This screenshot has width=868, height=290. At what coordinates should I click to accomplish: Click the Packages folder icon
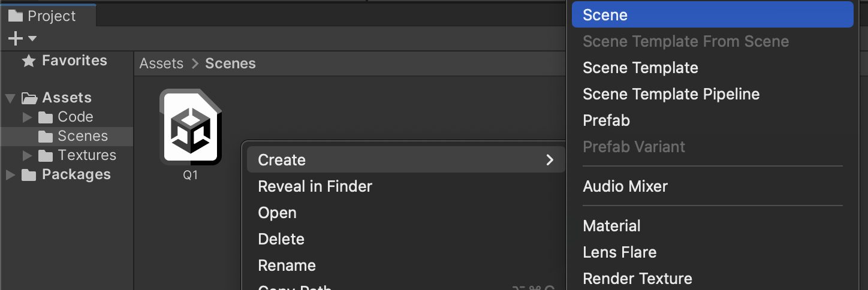click(x=29, y=175)
